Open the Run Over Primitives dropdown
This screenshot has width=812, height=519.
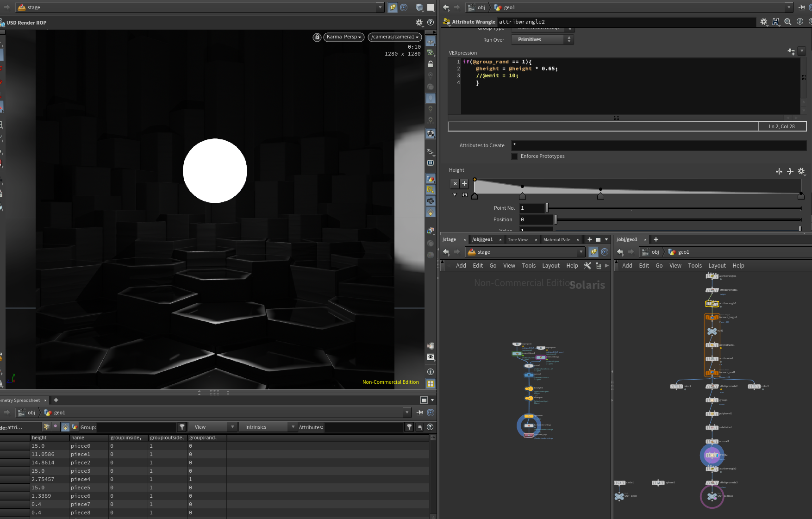pyautogui.click(x=543, y=40)
